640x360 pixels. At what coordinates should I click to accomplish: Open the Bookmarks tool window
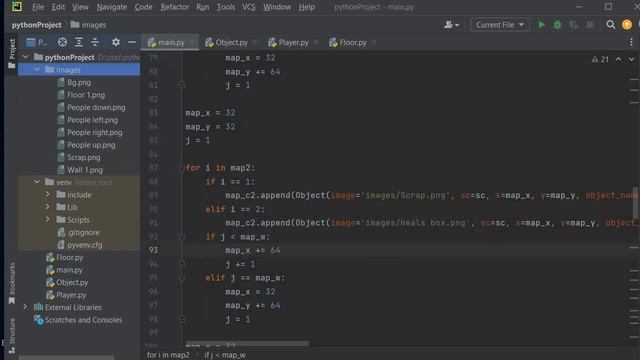(12, 283)
